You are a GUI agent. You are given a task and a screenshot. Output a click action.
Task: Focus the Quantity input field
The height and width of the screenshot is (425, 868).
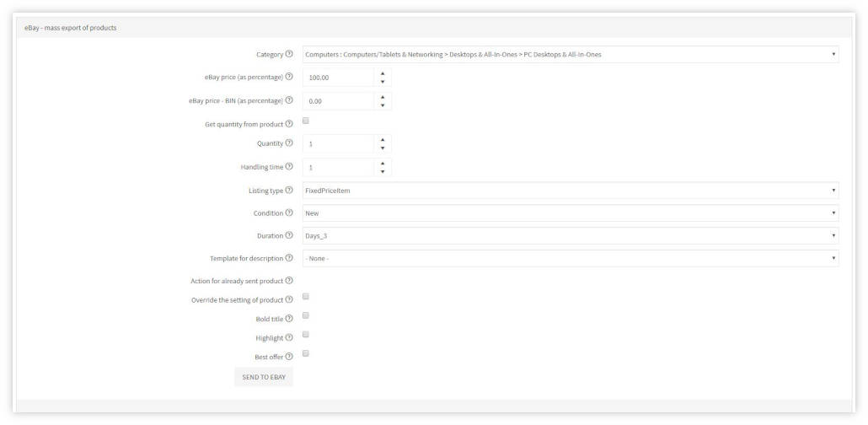[x=339, y=144]
